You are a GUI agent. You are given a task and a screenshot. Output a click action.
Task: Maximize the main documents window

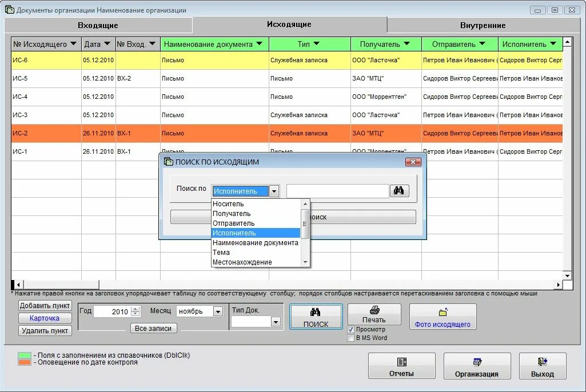click(555, 10)
